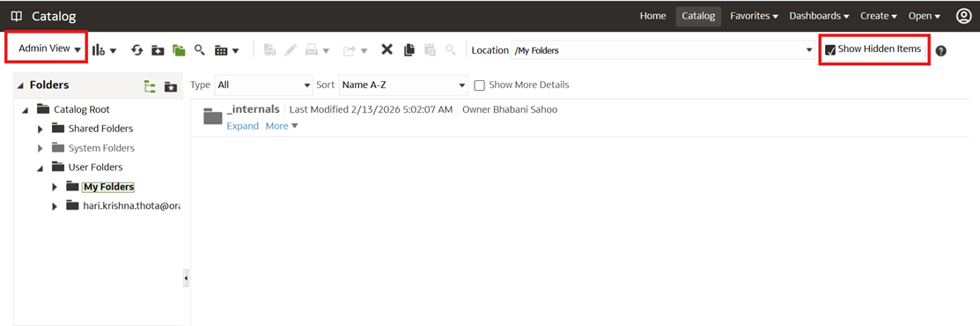Viewport: 980px width, 326px height.
Task: Click Expand link under _internals
Action: tap(242, 126)
